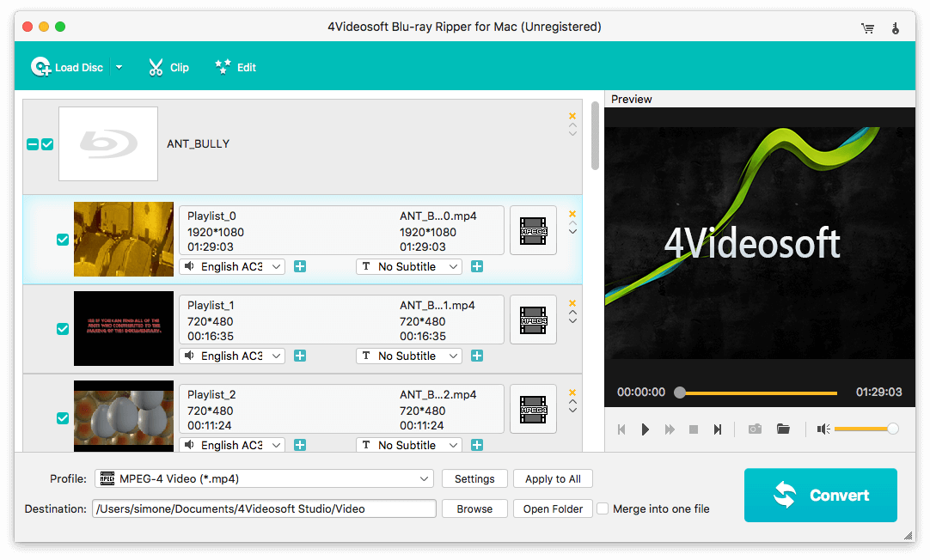
Task: Click the preview timeline progress bar
Action: [758, 393]
